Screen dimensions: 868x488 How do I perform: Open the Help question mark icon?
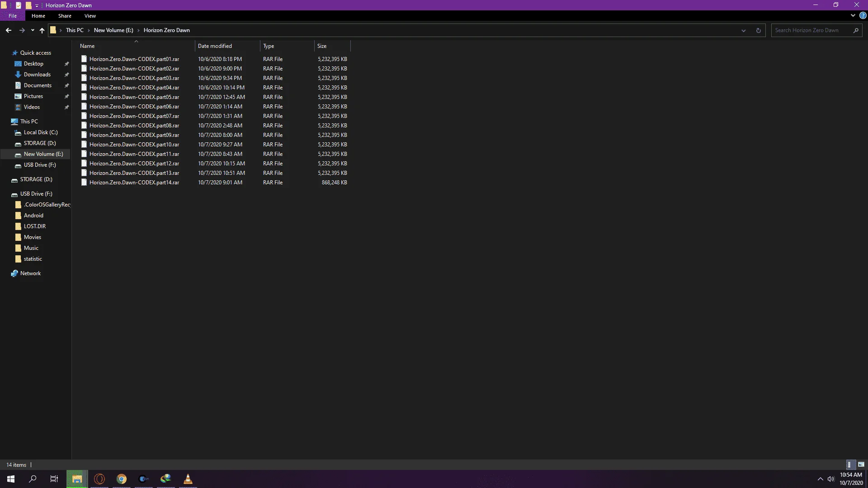(x=863, y=15)
